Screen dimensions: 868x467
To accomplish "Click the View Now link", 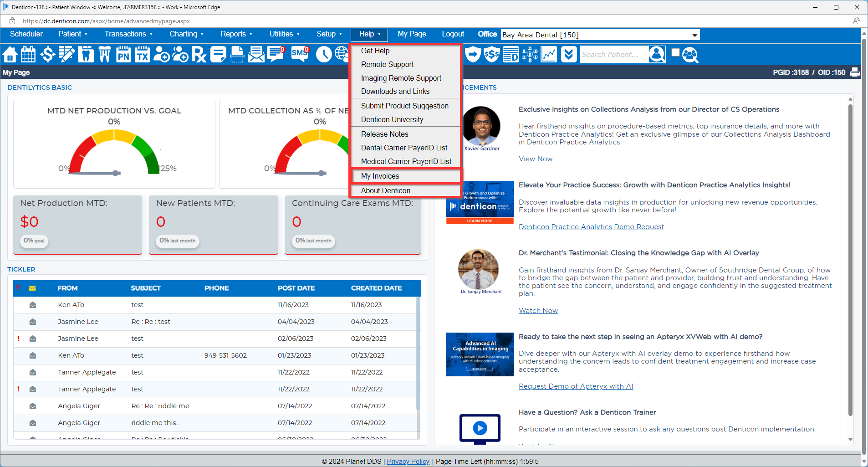I will pyautogui.click(x=536, y=159).
